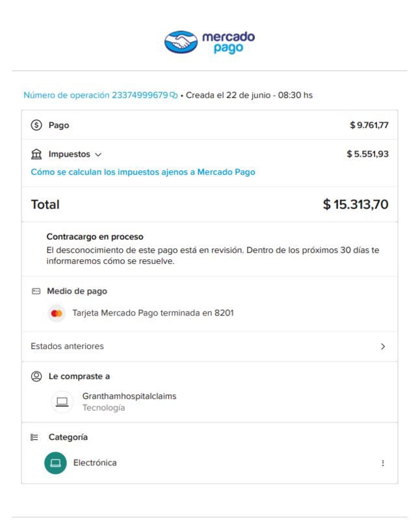Viewport: 420px width, 520px height.
Task: Click the bank building icon beside Impuestos
Action: 36,154
